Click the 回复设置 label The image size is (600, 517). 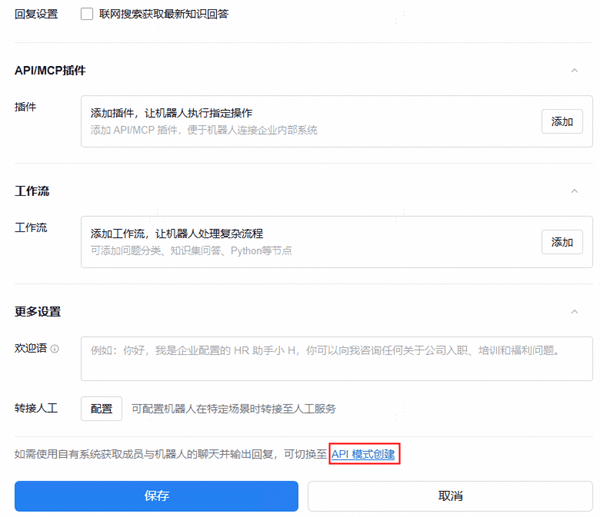[x=37, y=14]
